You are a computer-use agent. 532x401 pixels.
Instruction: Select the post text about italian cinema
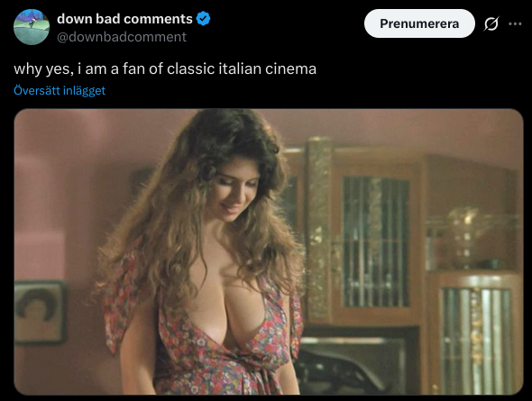pyautogui.click(x=165, y=68)
